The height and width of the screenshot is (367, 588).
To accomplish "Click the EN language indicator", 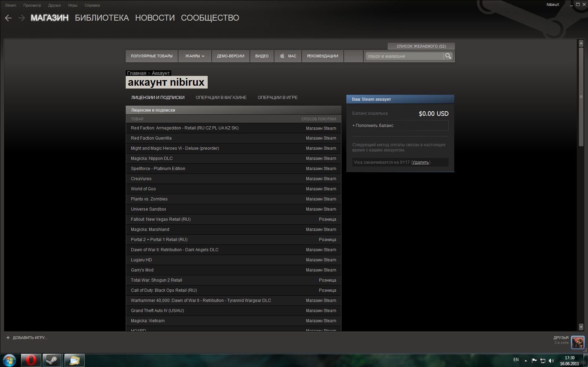I will [516, 360].
